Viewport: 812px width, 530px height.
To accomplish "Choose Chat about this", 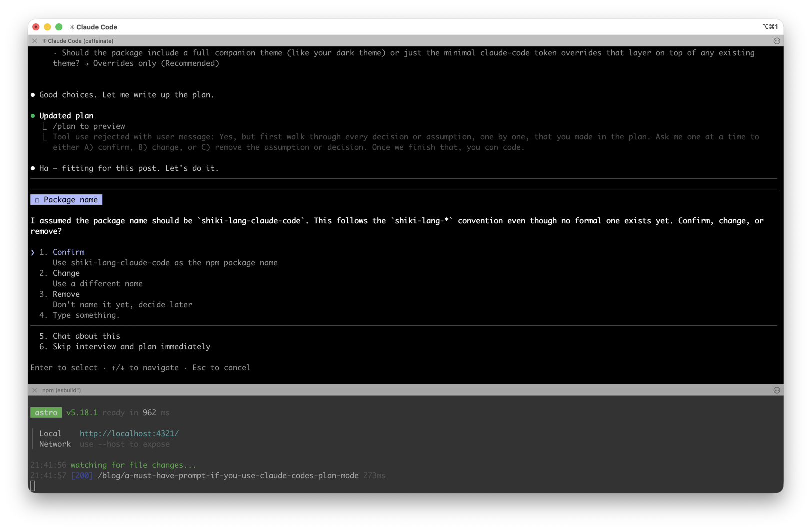I will click(86, 336).
